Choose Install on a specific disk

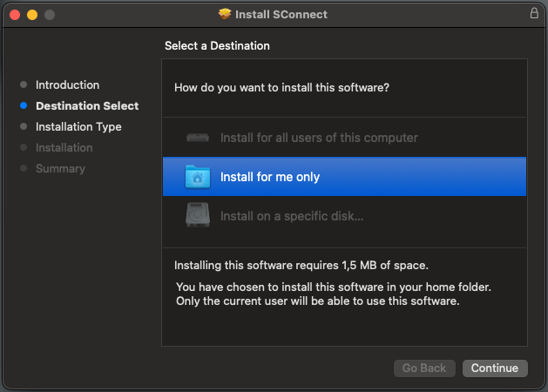(x=344, y=216)
